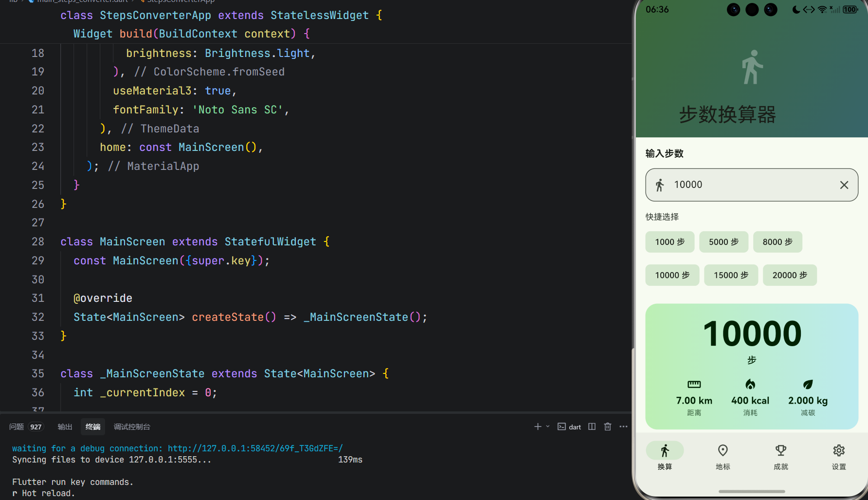
Task: Select the dart terminal instance
Action: click(569, 427)
